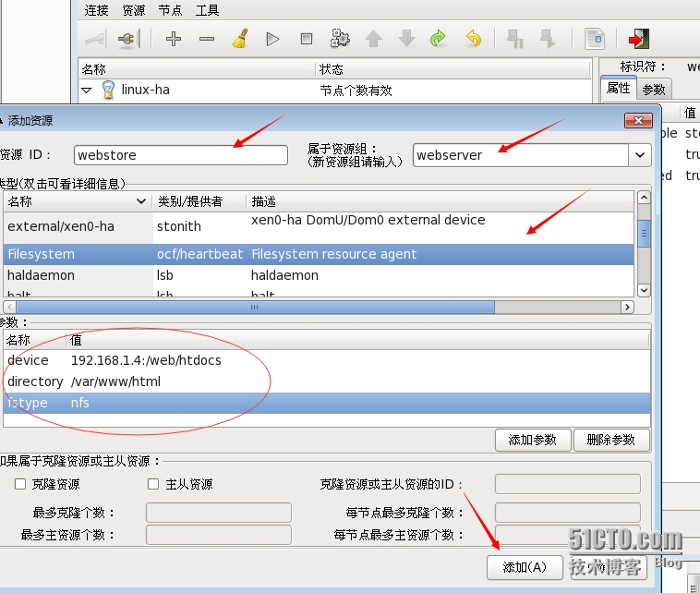The image size is (700, 593).
Task: Select the external/xen0-ha resource type row
Action: (319, 226)
